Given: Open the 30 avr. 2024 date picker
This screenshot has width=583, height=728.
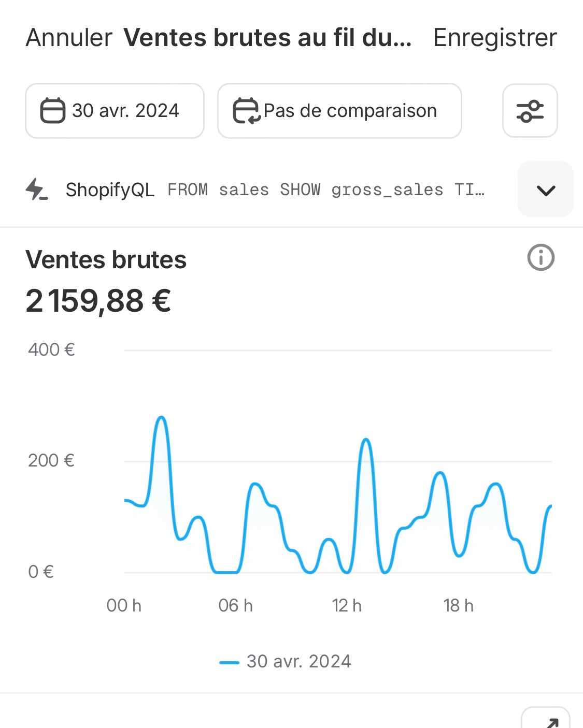Looking at the screenshot, I should [115, 111].
